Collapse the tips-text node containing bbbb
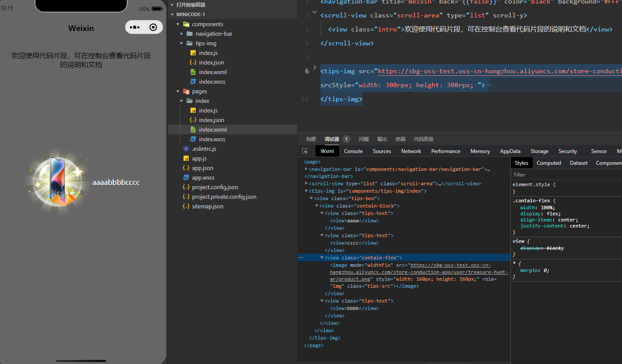 (322, 301)
